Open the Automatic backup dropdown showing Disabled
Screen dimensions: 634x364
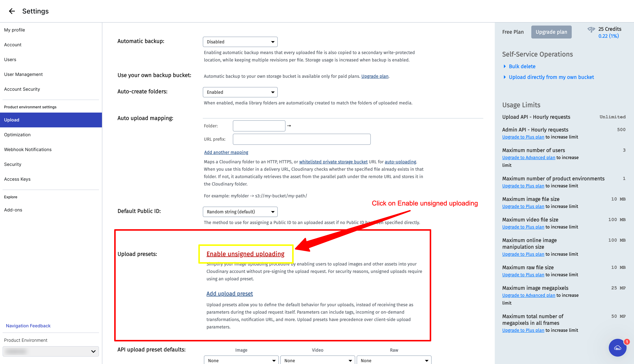pyautogui.click(x=240, y=42)
